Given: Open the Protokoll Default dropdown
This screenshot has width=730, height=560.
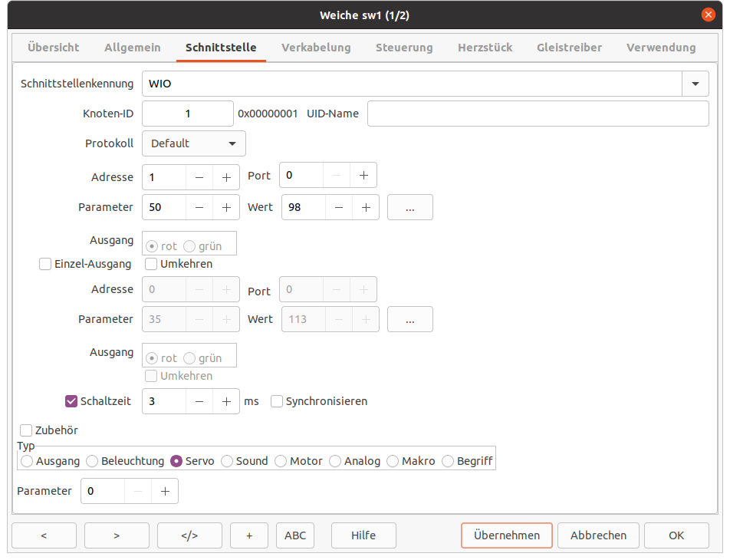Looking at the screenshot, I should [x=193, y=143].
